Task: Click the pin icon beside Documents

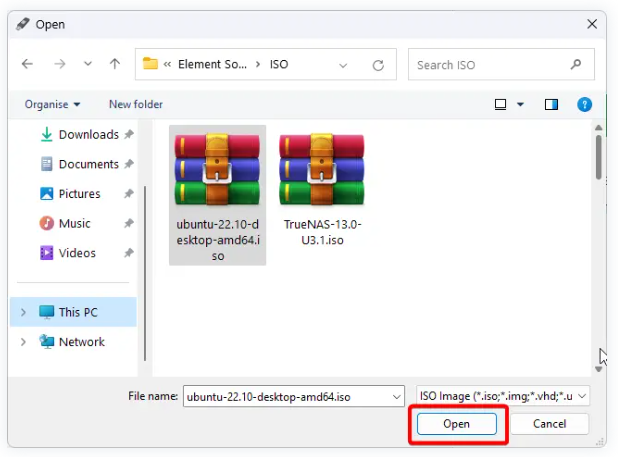Action: point(128,164)
